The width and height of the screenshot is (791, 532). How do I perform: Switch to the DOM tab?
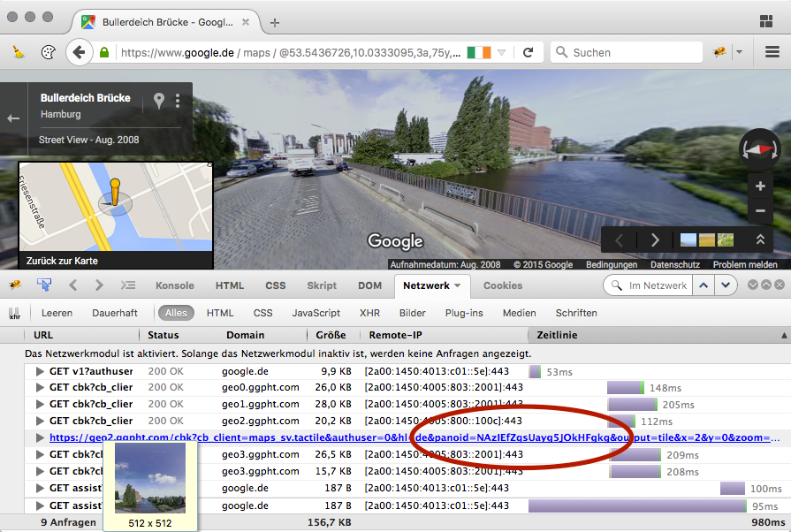[x=369, y=285]
